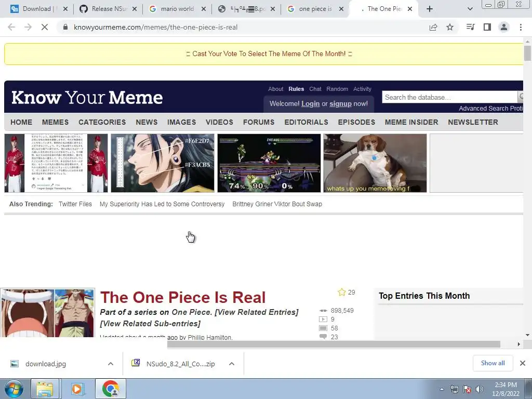Switch to the one piece is Google tab
Screen dimensions: 532x399
click(315, 9)
